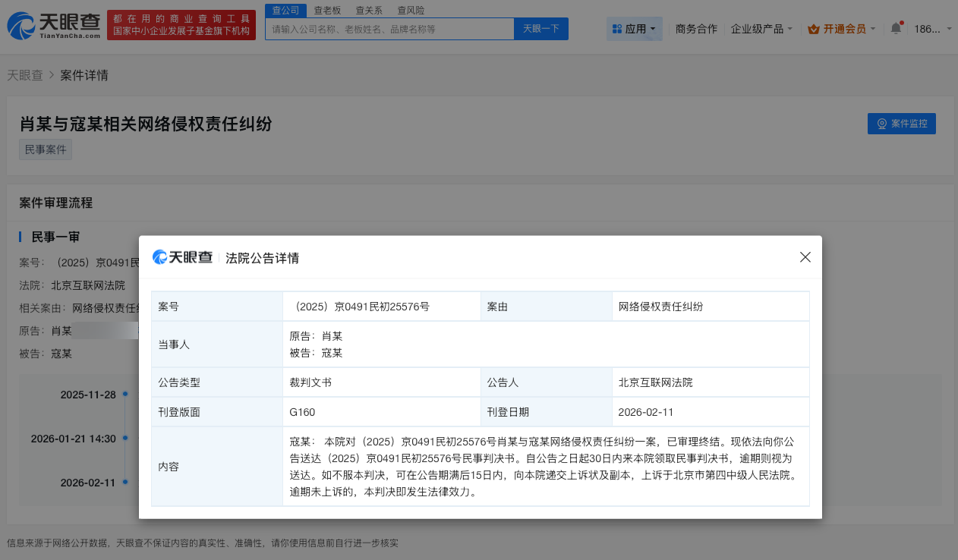
Task: Click the 民事案件 case tag
Action: click(45, 149)
